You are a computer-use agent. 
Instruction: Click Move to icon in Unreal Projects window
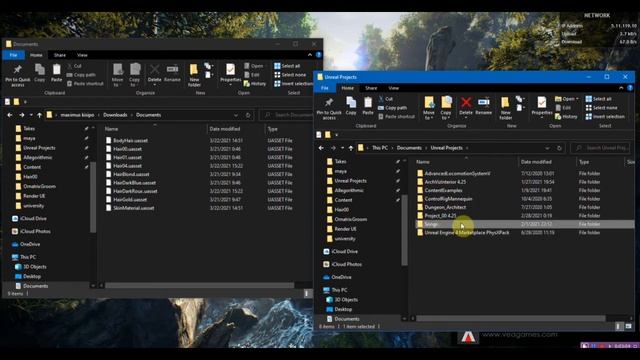429,102
